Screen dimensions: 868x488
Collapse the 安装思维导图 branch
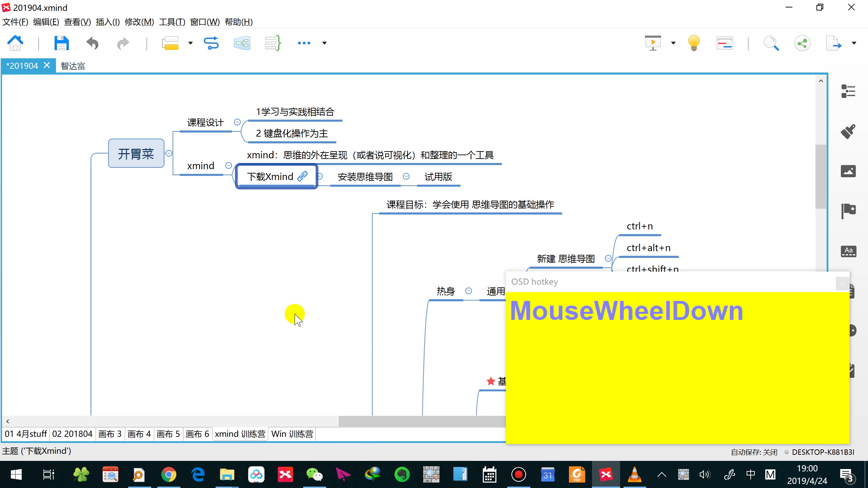(x=406, y=176)
